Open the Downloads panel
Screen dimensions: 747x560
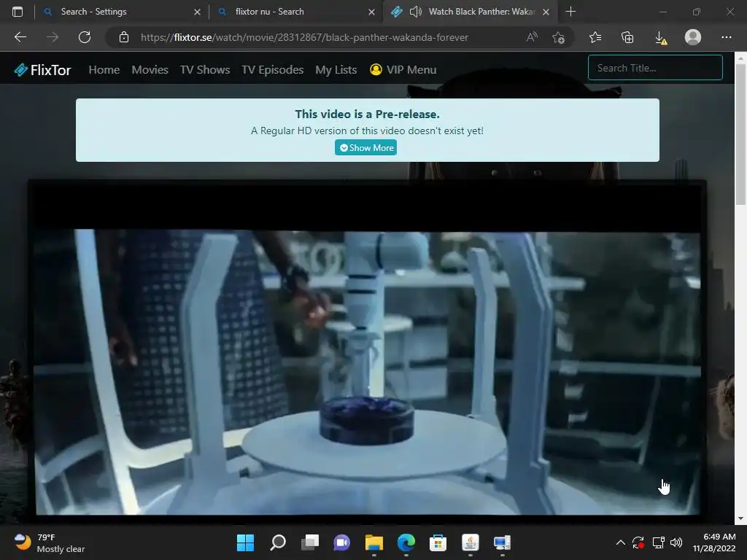pyautogui.click(x=660, y=37)
